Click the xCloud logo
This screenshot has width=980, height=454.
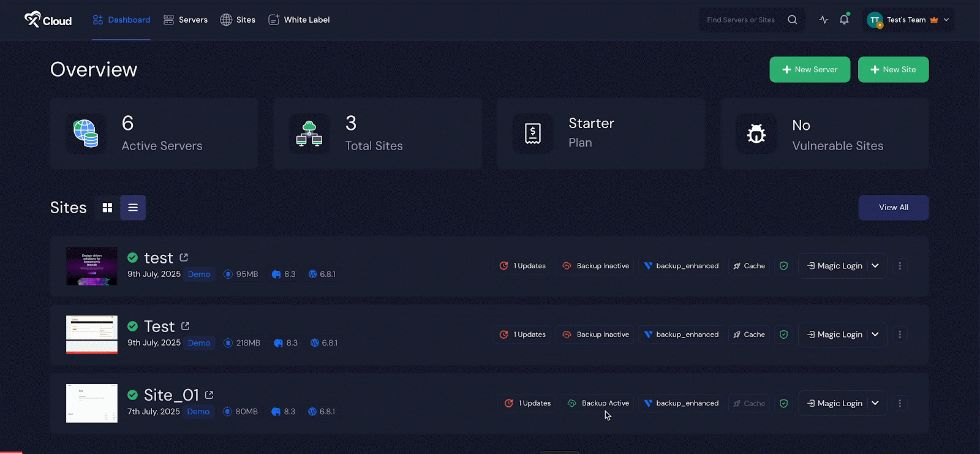[48, 20]
